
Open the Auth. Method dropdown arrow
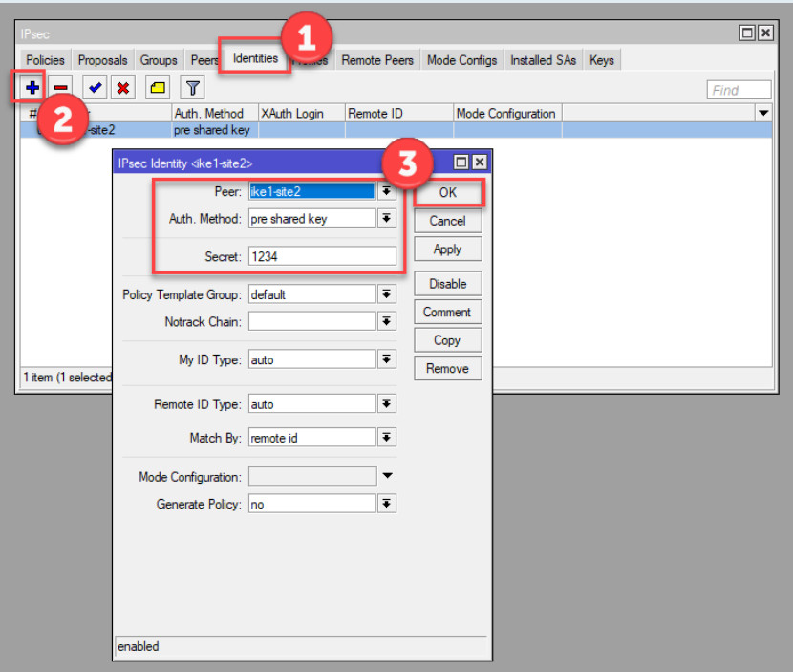[386, 219]
